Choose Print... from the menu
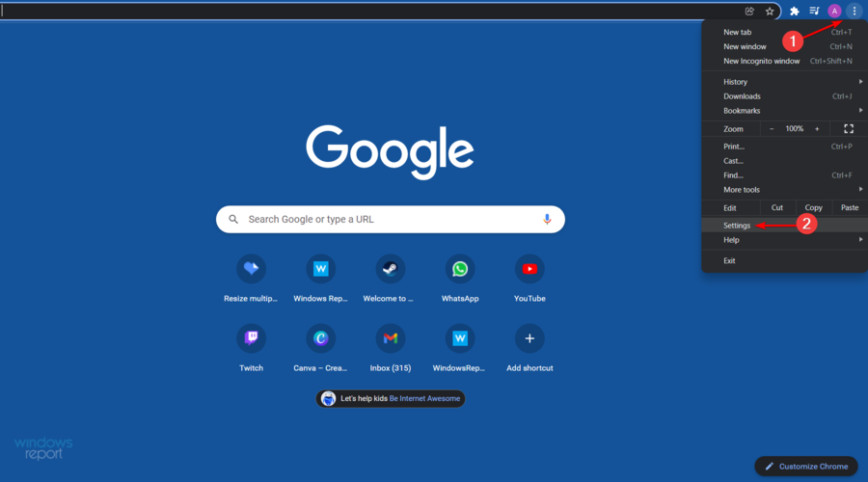The image size is (868, 482). [784, 147]
